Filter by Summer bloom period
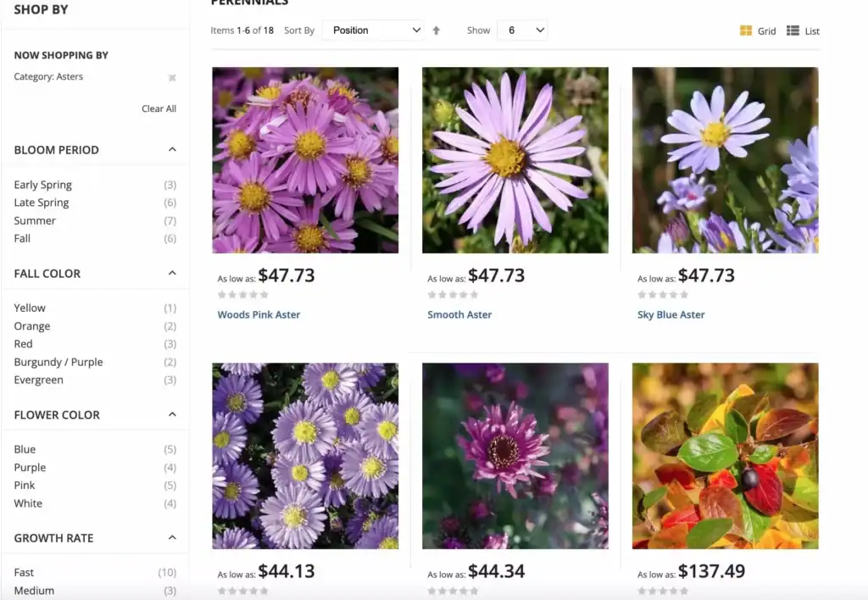 point(35,220)
